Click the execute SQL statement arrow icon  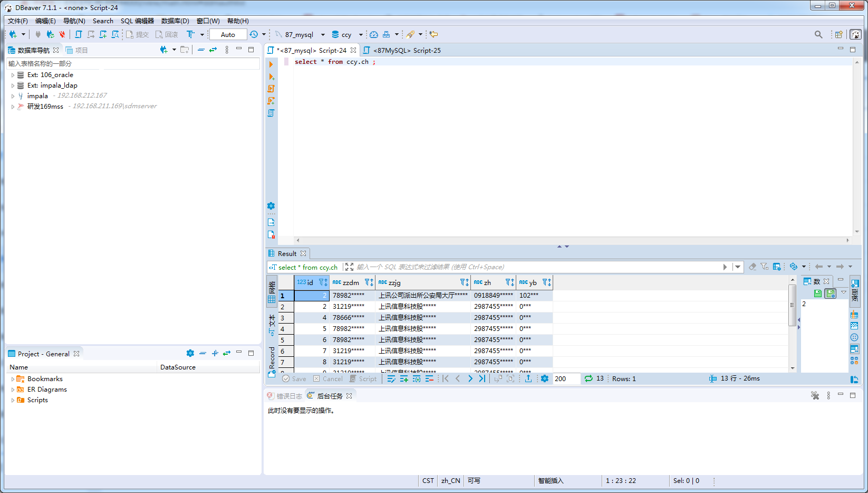[271, 64]
